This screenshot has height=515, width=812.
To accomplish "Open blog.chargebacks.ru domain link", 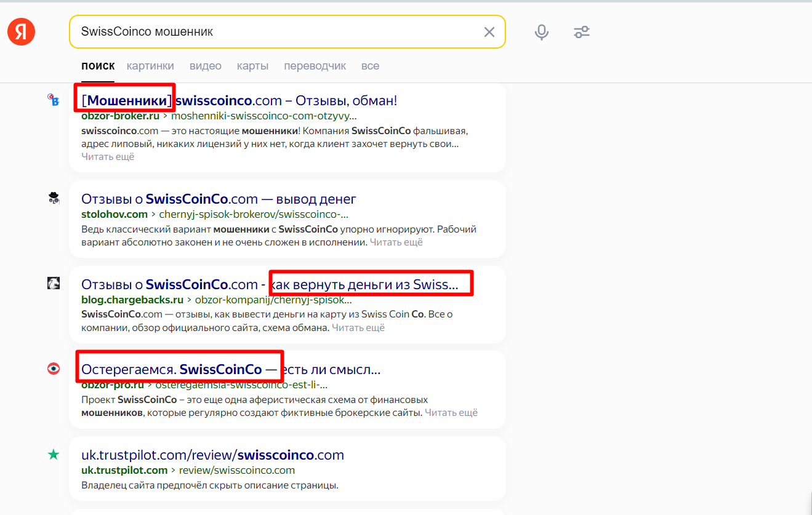I will tap(132, 300).
